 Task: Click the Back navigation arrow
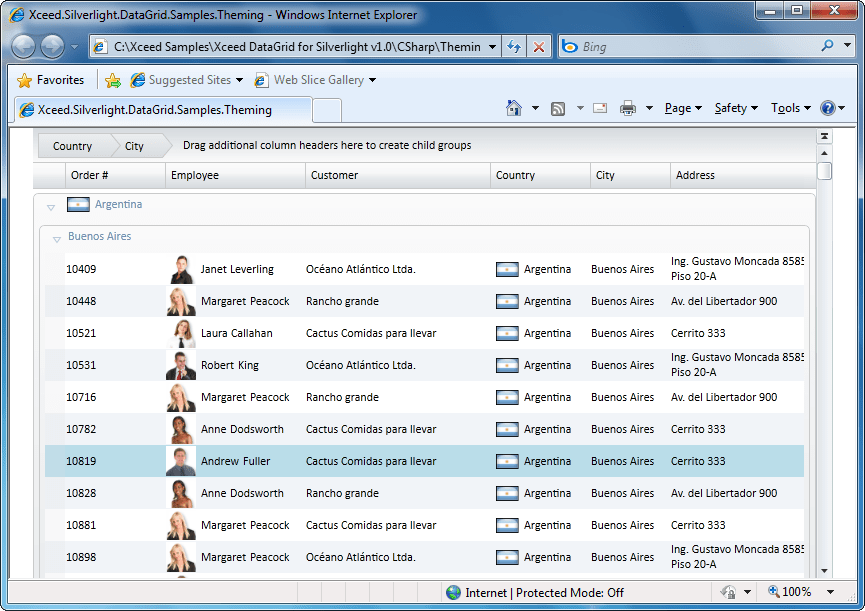point(23,46)
